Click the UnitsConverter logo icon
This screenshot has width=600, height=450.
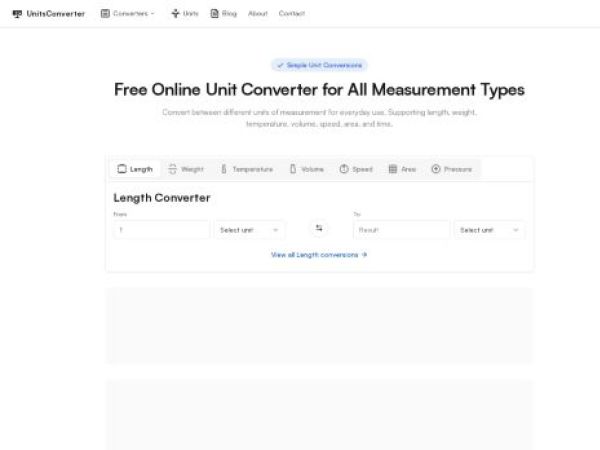[x=17, y=14]
